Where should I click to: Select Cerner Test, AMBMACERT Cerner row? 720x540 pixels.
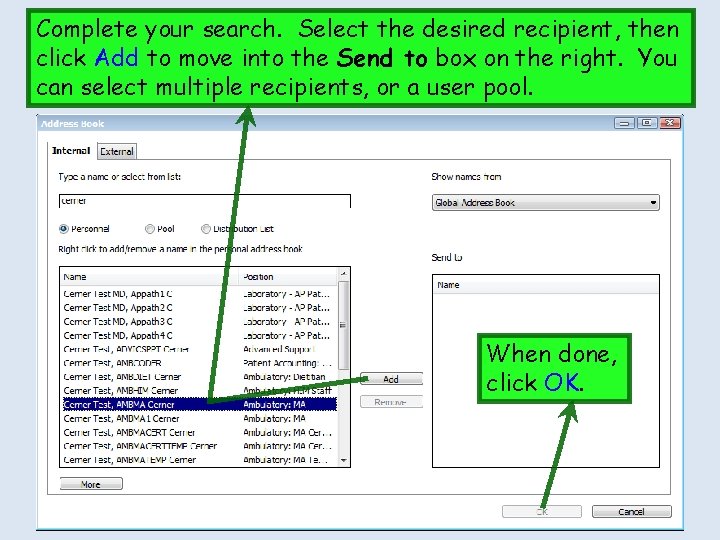click(199, 433)
